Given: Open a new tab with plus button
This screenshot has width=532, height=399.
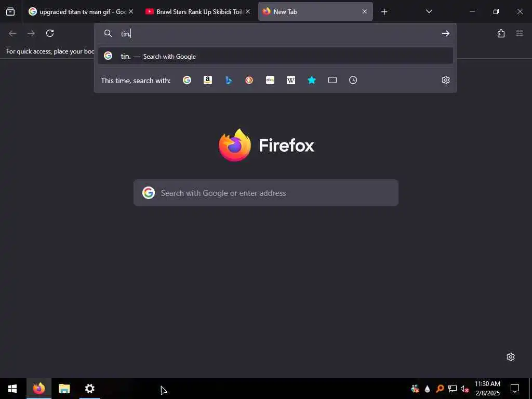Looking at the screenshot, I should click(x=384, y=12).
